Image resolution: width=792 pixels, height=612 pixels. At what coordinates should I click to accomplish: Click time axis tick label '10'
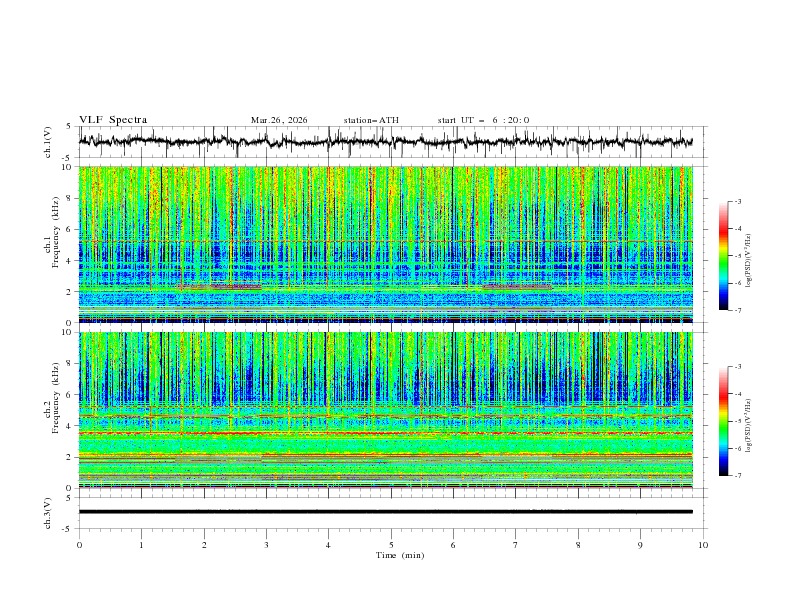click(703, 545)
